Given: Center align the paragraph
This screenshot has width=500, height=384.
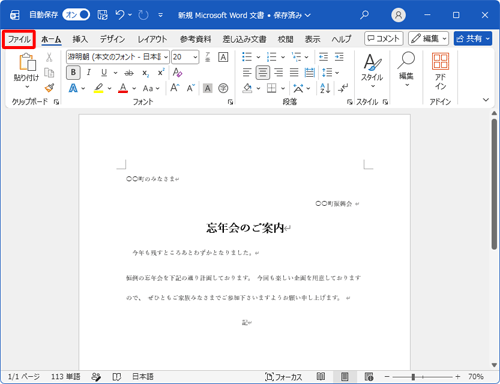Looking at the screenshot, I should click(x=263, y=72).
